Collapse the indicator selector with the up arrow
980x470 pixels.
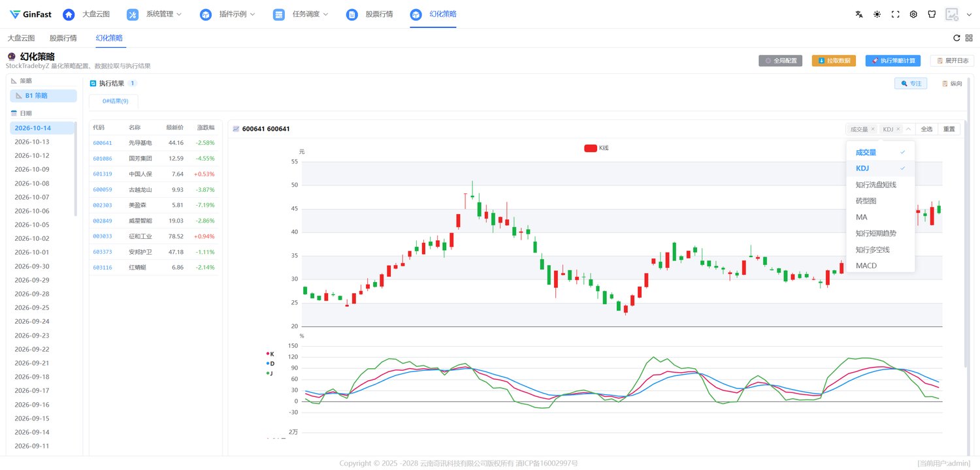click(908, 129)
